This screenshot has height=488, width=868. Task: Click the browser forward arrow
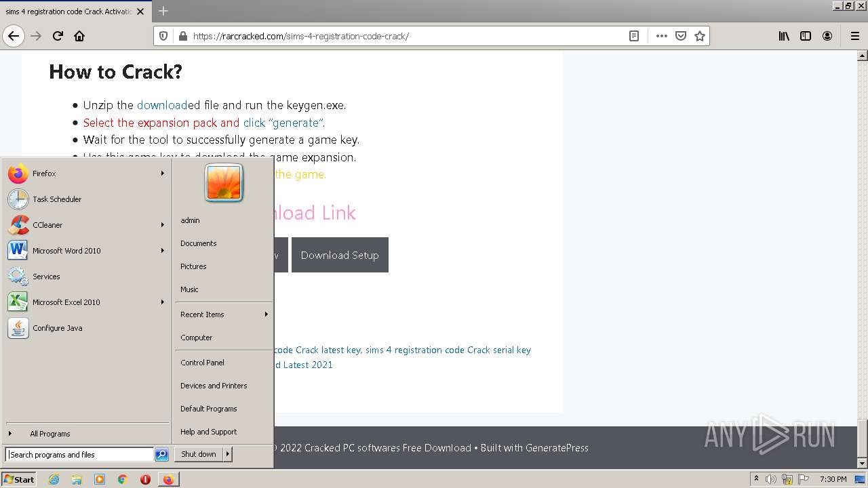pos(36,36)
